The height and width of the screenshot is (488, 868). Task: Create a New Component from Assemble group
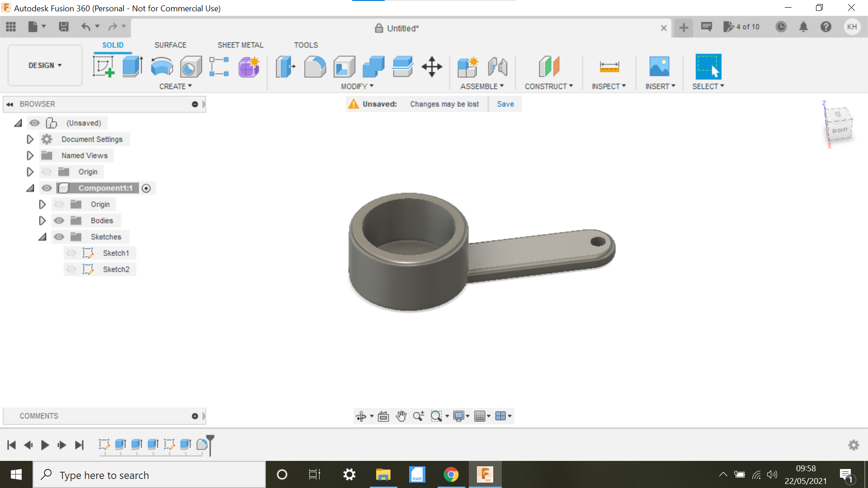point(468,67)
